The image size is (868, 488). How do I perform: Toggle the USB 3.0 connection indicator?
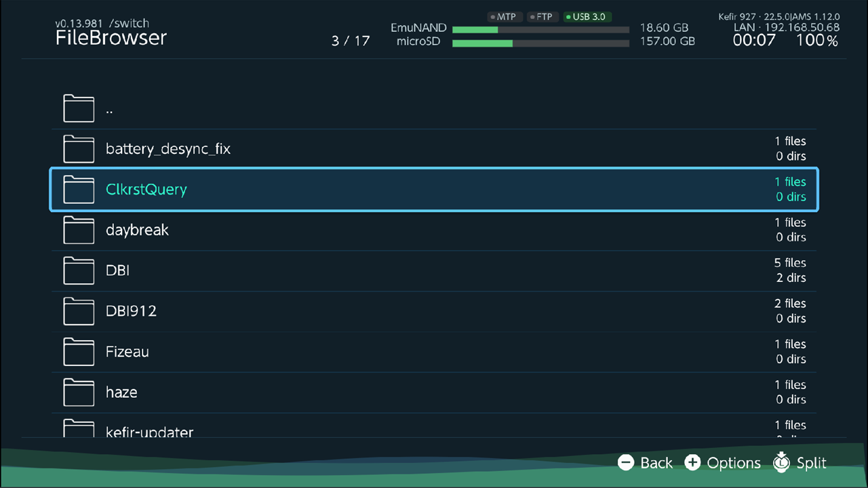(587, 17)
